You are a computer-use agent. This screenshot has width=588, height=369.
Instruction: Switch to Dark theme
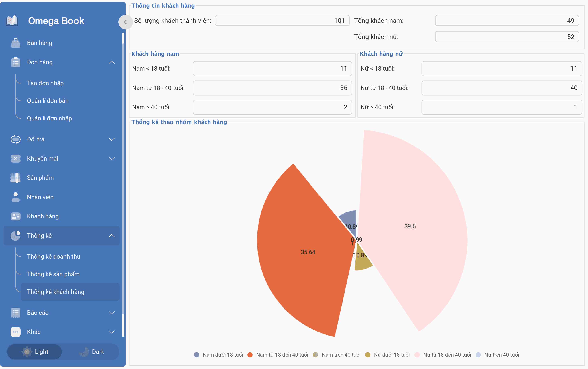click(92, 352)
